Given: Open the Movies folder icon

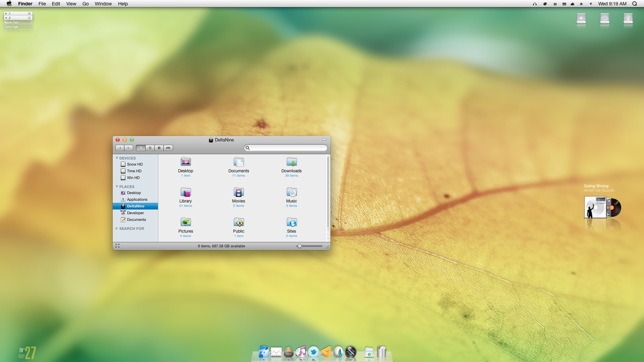Looking at the screenshot, I should (x=238, y=192).
